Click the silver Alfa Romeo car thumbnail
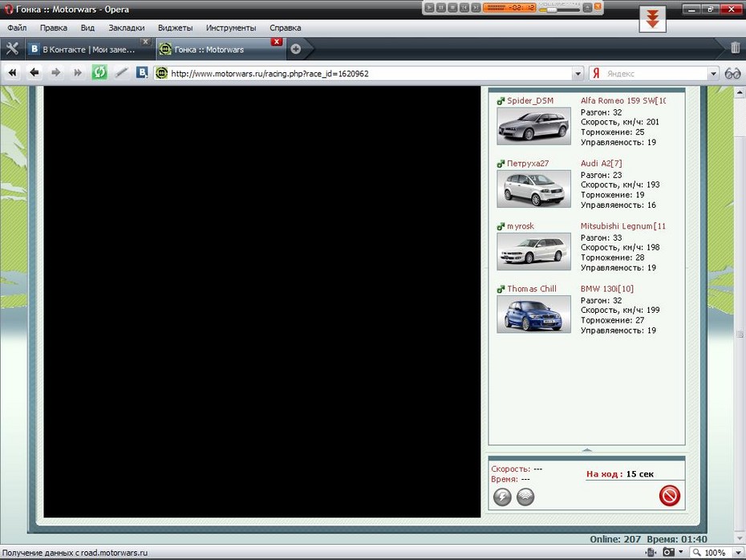The height and width of the screenshot is (560, 746). 533,126
